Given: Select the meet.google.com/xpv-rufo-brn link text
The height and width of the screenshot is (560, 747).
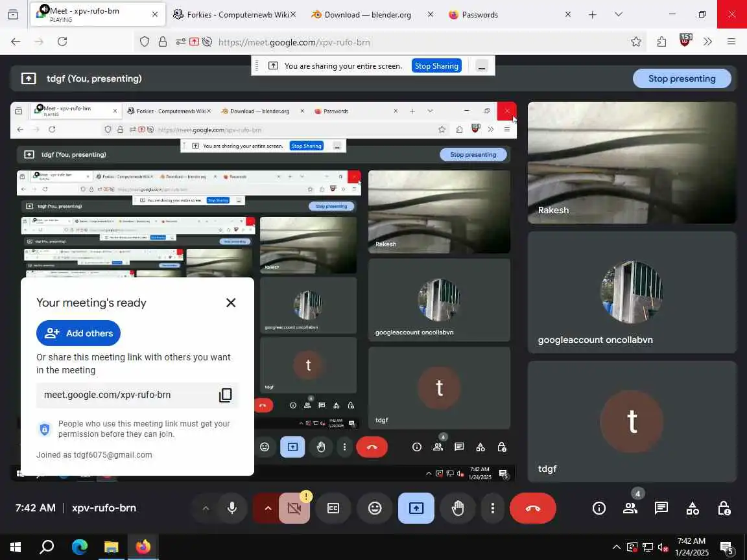Looking at the screenshot, I should (107, 395).
